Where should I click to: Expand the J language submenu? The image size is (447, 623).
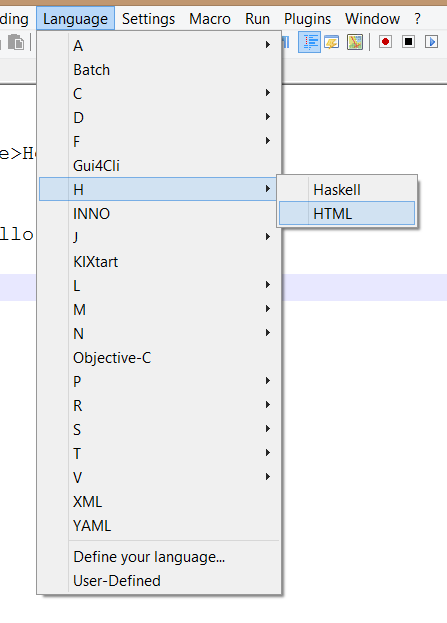[159, 237]
